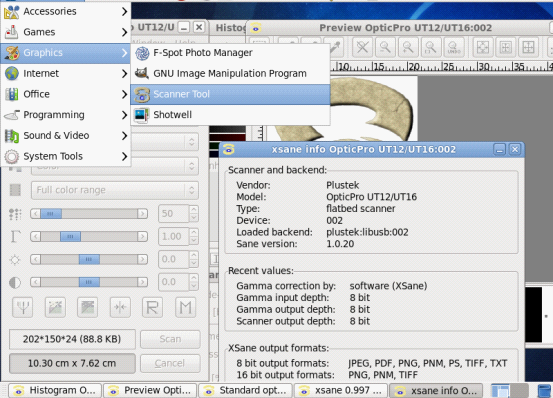The image size is (553, 398).
Task: Click the arrows-pointing-inward enhancement button
Action: pos(120,307)
